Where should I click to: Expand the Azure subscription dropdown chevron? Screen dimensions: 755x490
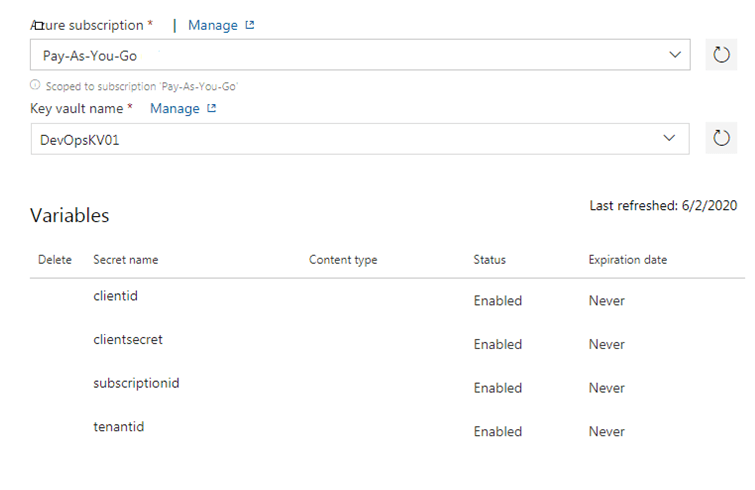point(675,55)
